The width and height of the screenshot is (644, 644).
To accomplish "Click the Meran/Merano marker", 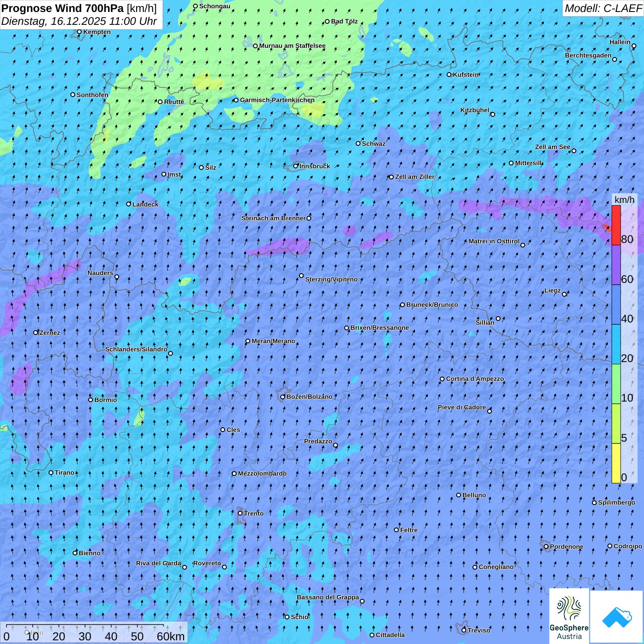I will coord(247,341).
